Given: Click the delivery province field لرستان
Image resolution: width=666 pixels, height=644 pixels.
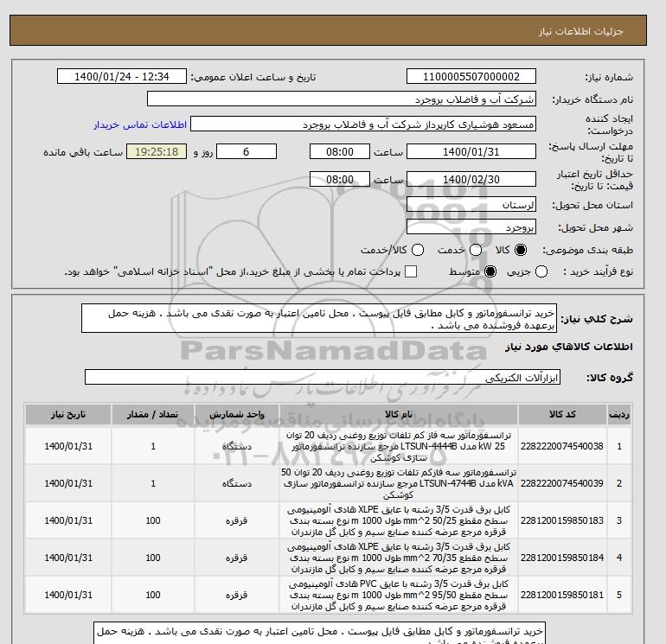Looking at the screenshot, I should 471,205.
